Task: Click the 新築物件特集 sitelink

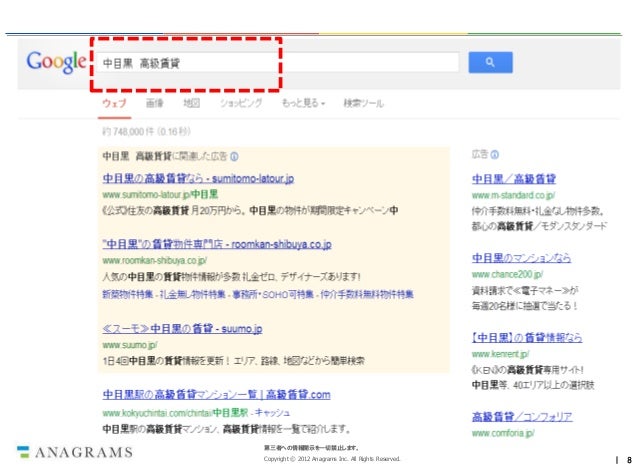Action: (128, 294)
